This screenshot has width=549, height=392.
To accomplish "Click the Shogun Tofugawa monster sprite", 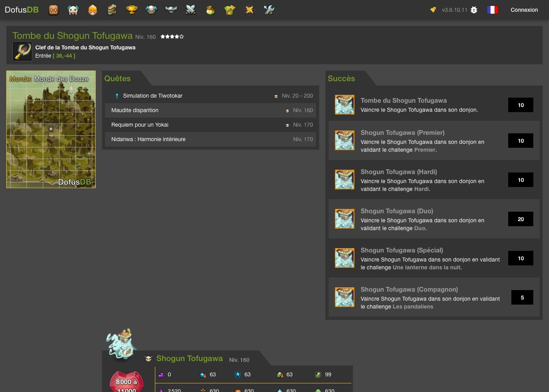I will click(x=122, y=344).
